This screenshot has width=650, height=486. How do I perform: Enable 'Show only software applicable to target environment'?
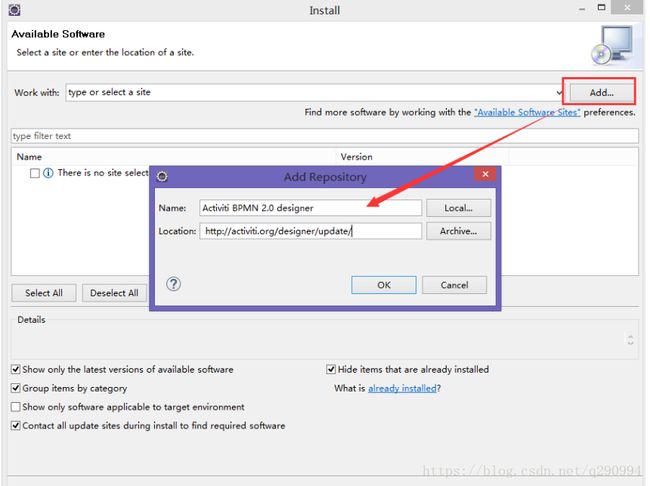tap(16, 407)
